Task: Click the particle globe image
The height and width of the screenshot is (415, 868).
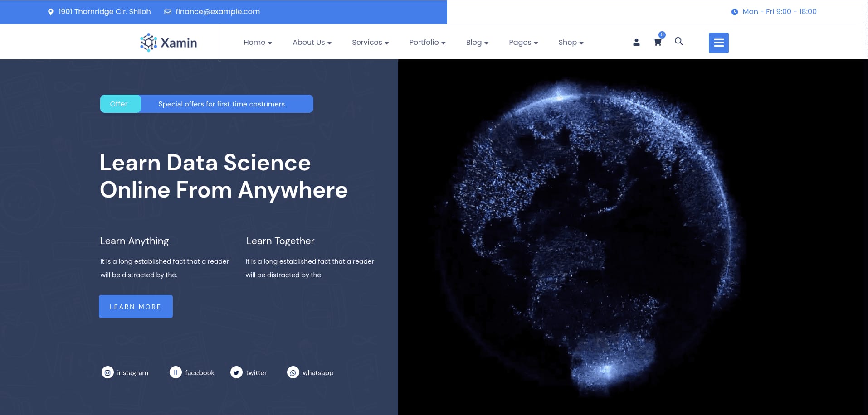Action: point(590,236)
